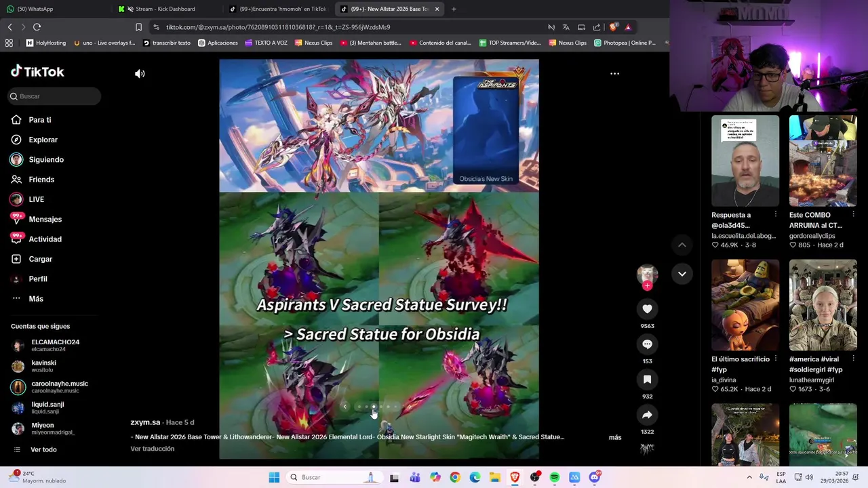The width and height of the screenshot is (868, 488).
Task: Share the post with 1322 shares
Action: pos(647,415)
